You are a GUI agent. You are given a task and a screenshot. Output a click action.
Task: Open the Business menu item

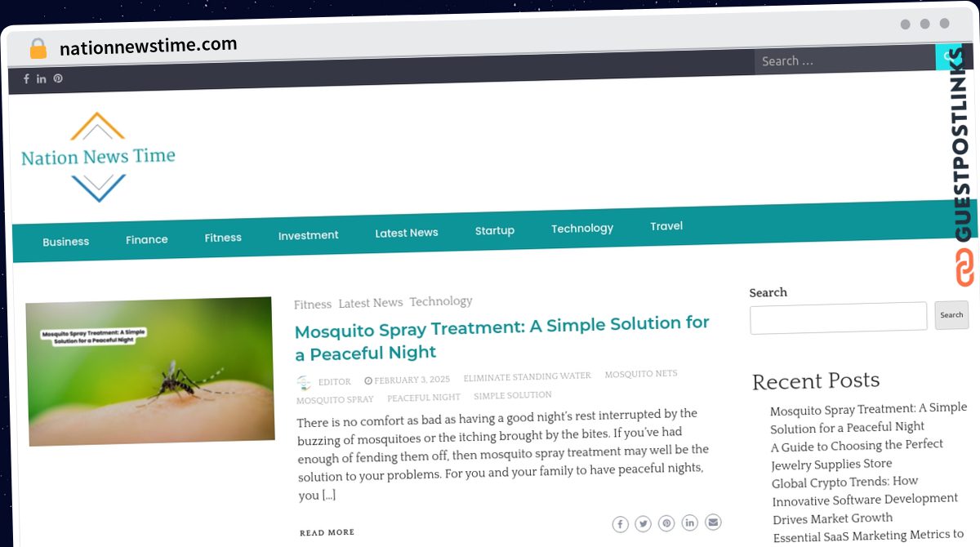[66, 242]
